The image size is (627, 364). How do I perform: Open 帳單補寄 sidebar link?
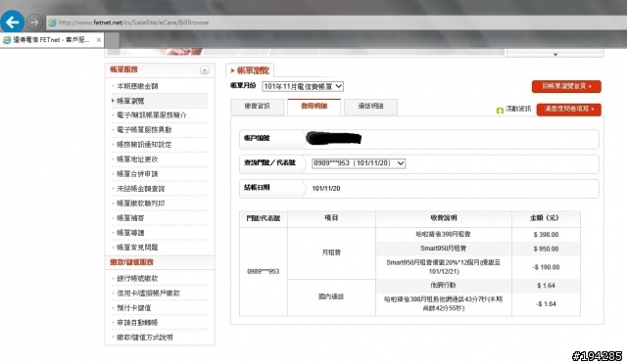130,218
